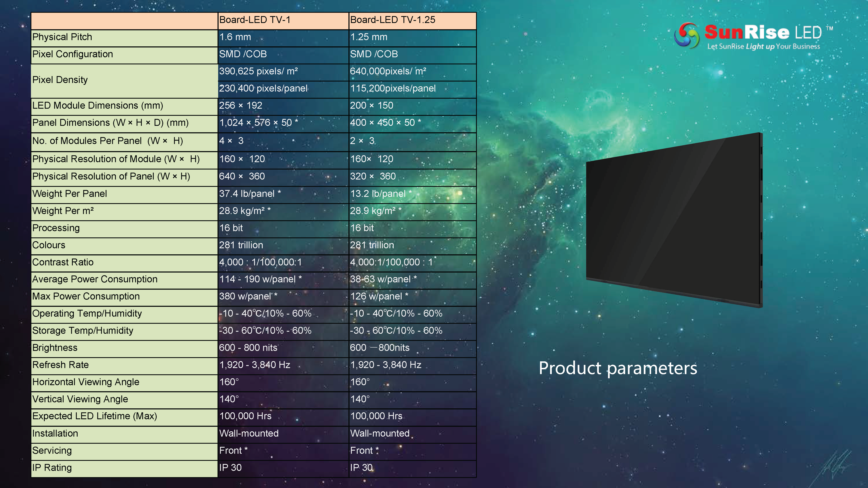Select the '2 × 3' modules cell
Image resolution: width=868 pixels, height=488 pixels.
[x=412, y=142]
